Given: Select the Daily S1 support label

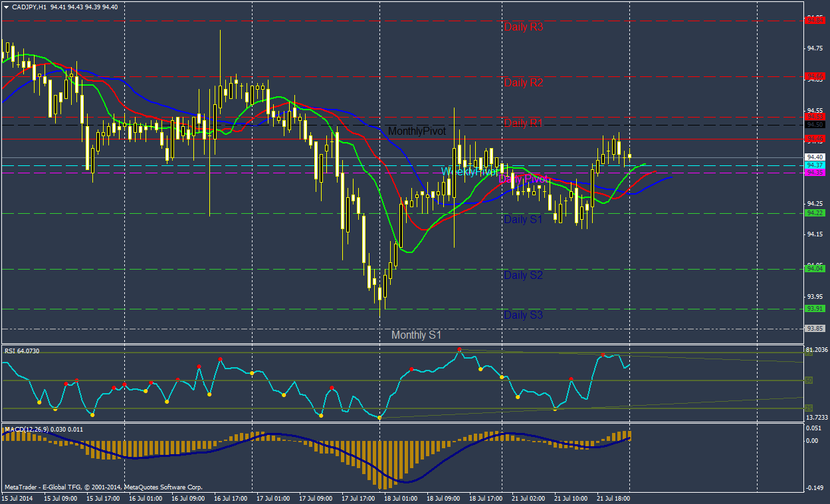Looking at the screenshot, I should click(x=523, y=219).
